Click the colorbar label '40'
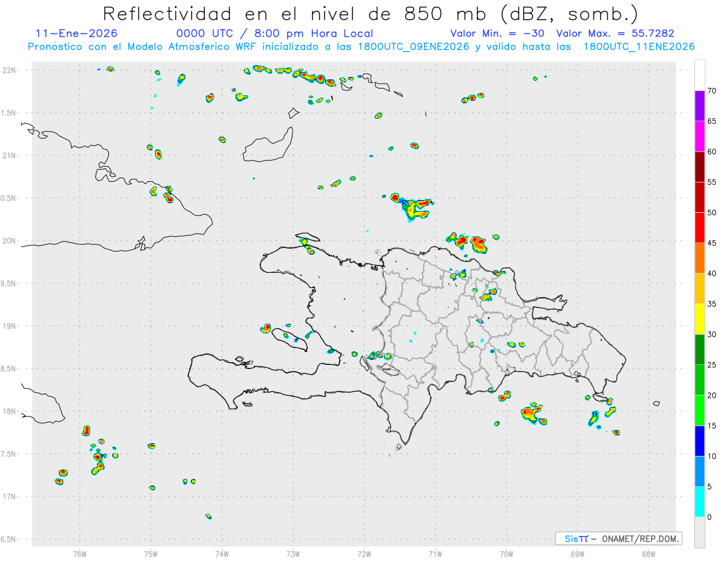Image resolution: width=728 pixels, height=562 pixels. pyautogui.click(x=712, y=273)
